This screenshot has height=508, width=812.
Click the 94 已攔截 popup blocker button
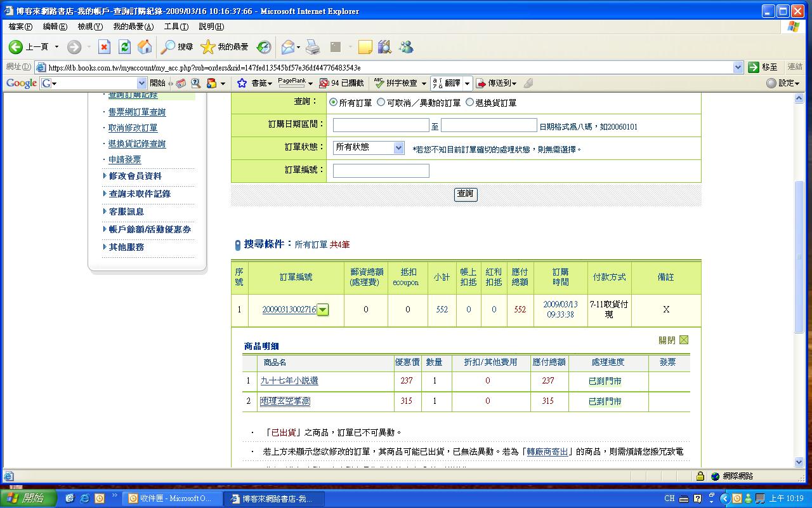coord(341,83)
